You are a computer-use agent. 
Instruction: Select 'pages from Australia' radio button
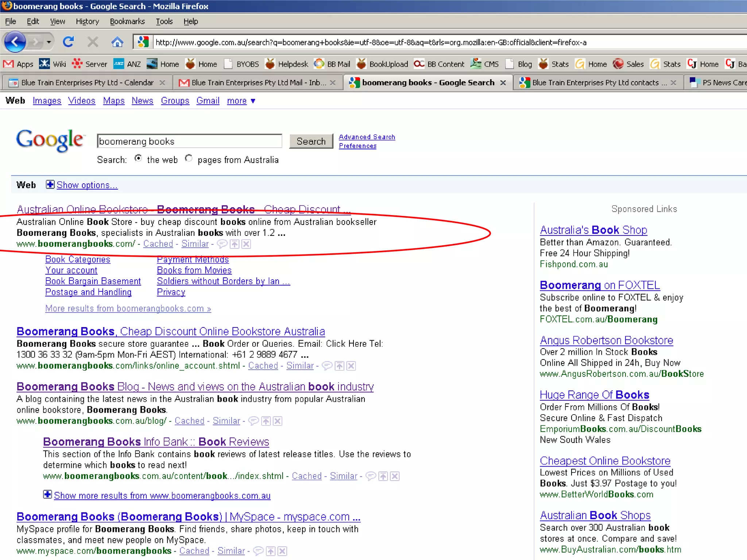(189, 159)
